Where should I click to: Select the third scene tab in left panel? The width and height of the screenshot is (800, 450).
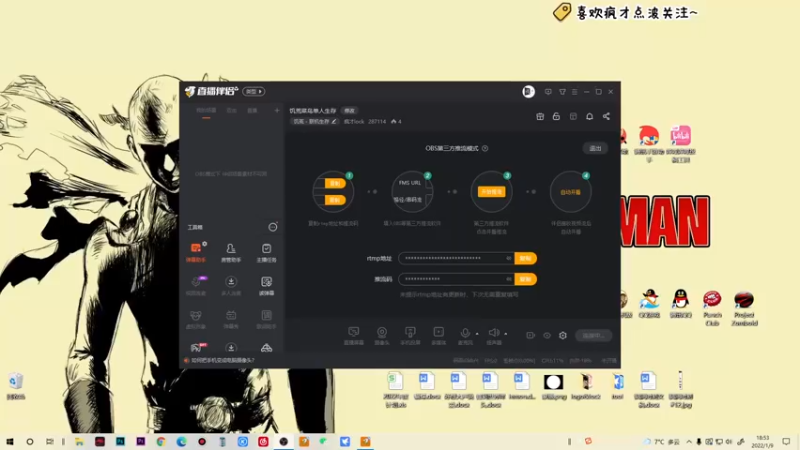tap(252, 111)
